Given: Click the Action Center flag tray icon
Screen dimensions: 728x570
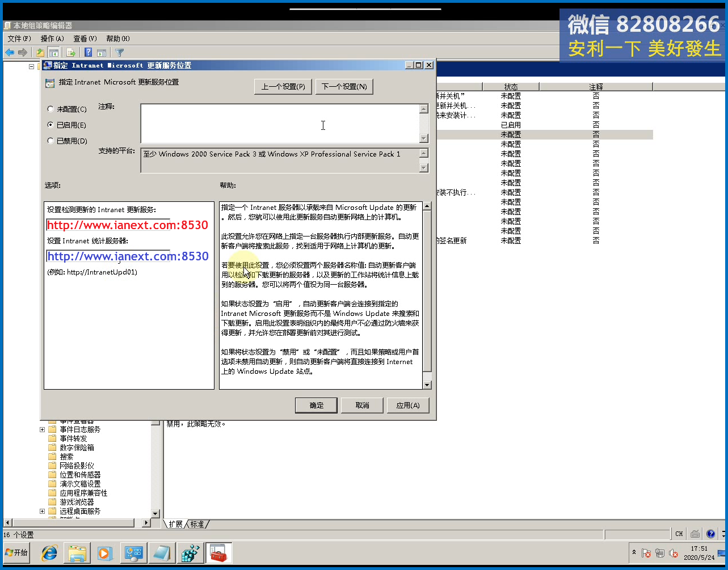Looking at the screenshot, I should [x=646, y=553].
